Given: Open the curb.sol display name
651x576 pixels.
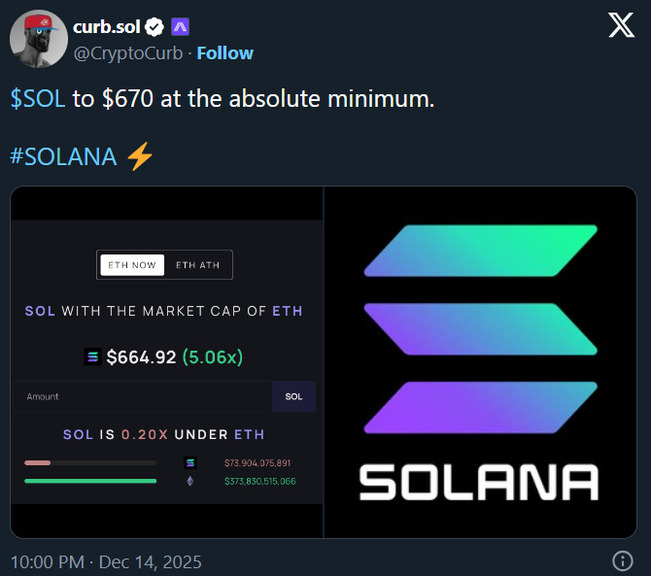Looking at the screenshot, I should pyautogui.click(x=105, y=27).
